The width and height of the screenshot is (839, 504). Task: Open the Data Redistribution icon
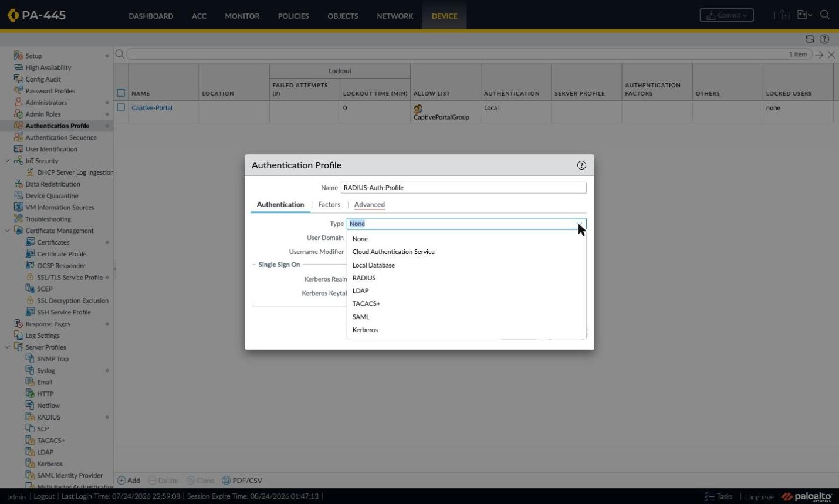[x=18, y=184]
